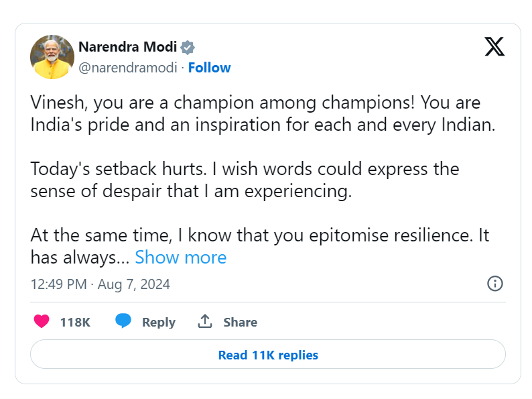This screenshot has height=399, width=532.
Task: Open Narendra Modi's profile picture
Action: 52,57
